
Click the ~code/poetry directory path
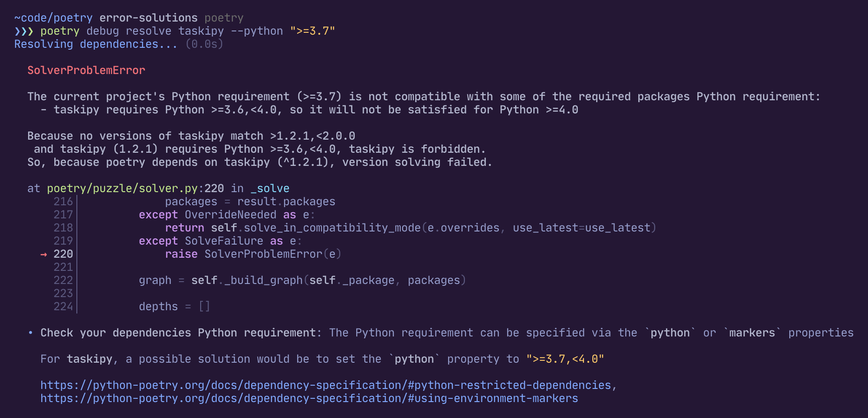(53, 18)
